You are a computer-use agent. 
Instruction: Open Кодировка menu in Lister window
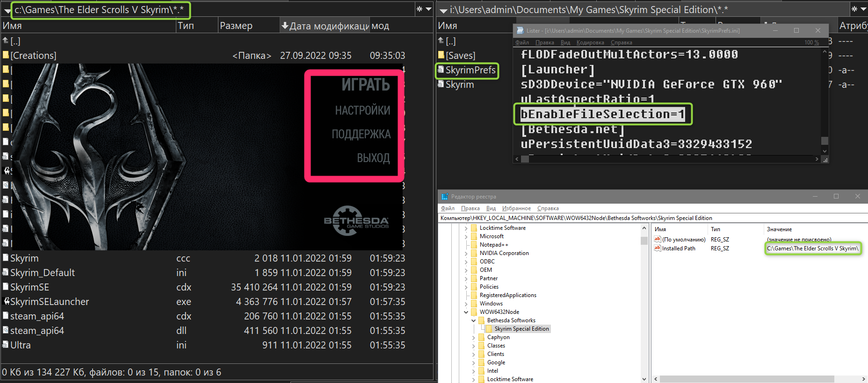coord(590,43)
